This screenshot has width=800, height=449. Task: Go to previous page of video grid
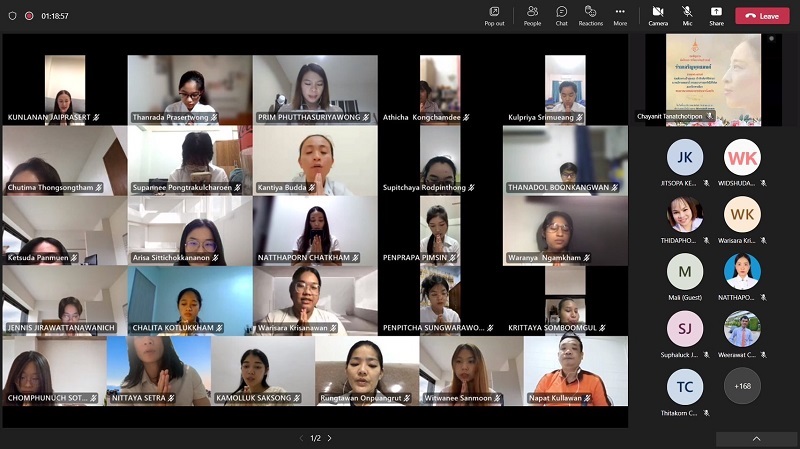[x=302, y=438]
